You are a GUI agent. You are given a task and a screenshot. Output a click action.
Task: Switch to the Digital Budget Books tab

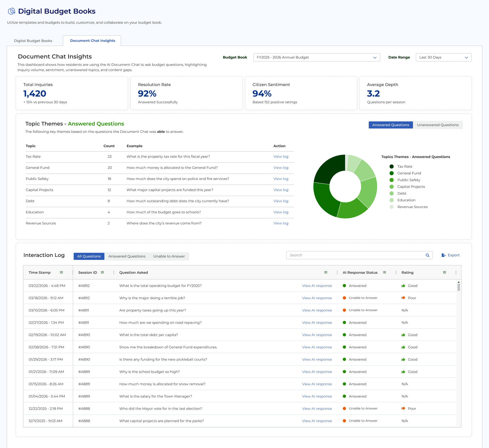33,41
